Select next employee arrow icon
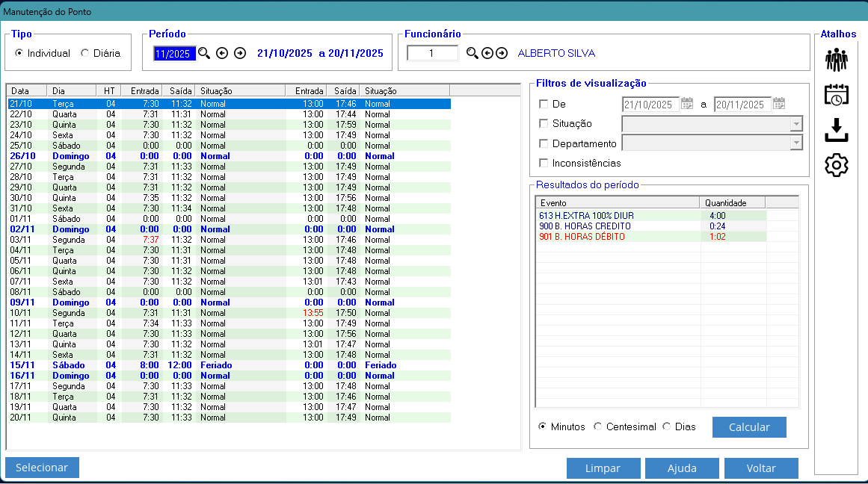 pos(502,53)
